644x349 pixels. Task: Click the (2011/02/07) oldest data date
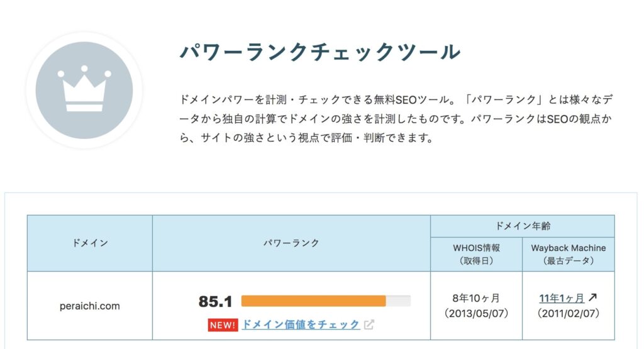(x=569, y=314)
